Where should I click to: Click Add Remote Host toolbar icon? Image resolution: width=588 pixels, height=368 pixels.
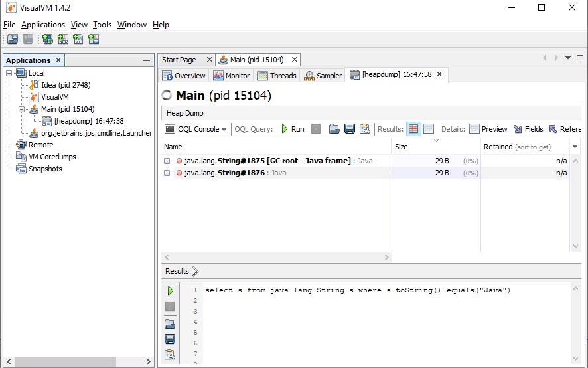tap(47, 39)
